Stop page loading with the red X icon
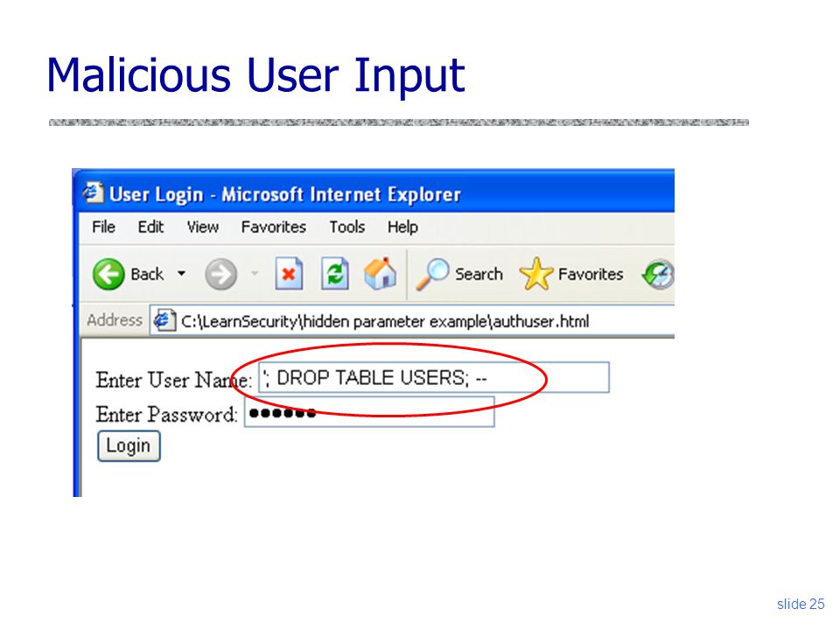The width and height of the screenshot is (840, 630). click(289, 274)
